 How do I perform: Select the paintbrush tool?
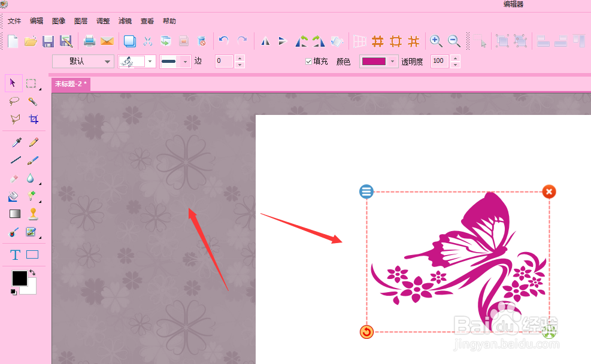tap(33, 160)
